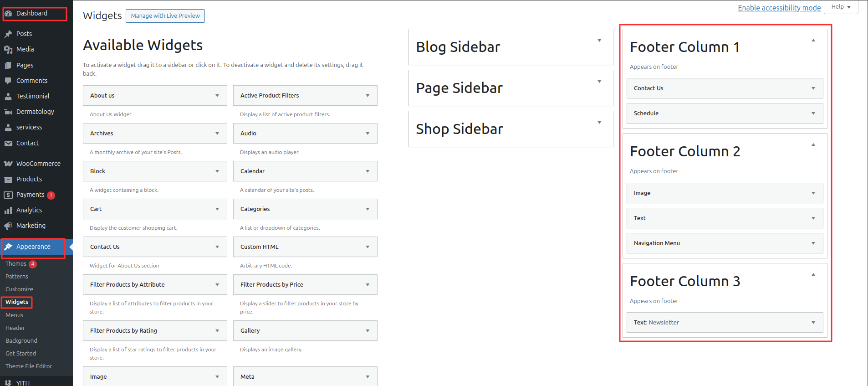This screenshot has height=386, width=868.
Task: Open the Custom HTML widget dropdown
Action: [367, 247]
